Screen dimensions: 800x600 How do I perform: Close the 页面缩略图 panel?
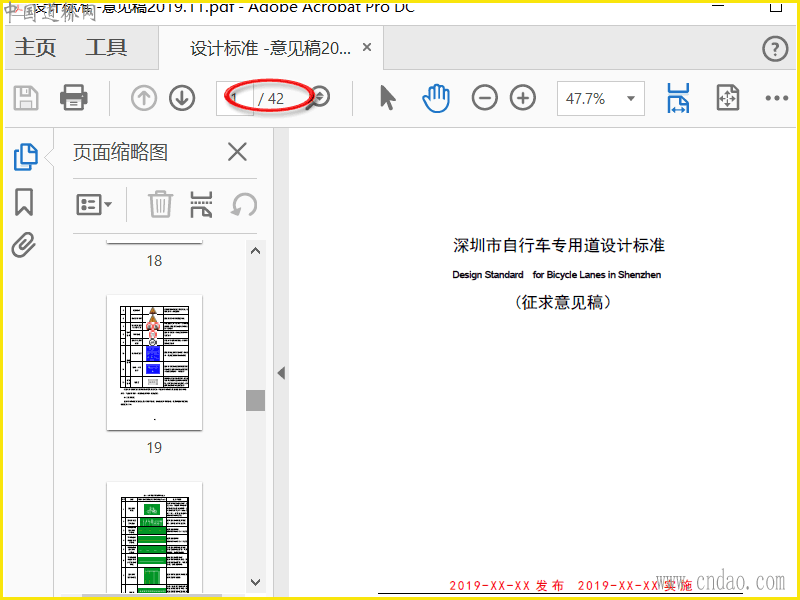click(x=237, y=152)
